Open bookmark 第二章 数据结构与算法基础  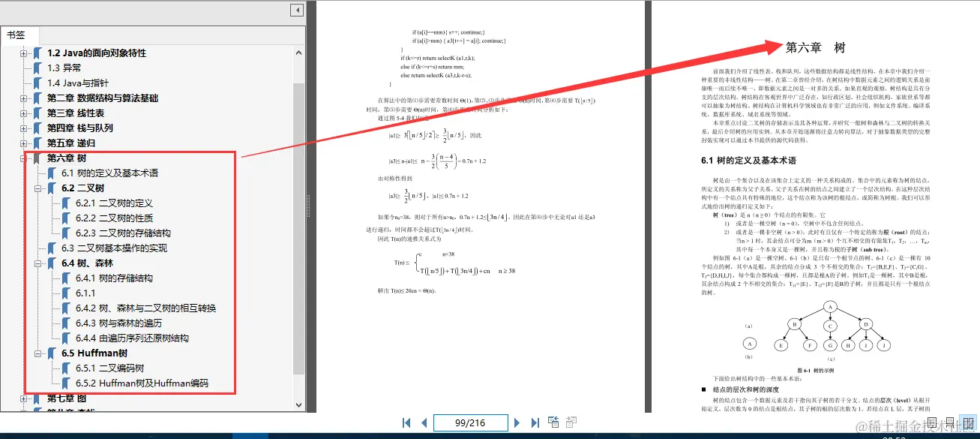click(103, 98)
